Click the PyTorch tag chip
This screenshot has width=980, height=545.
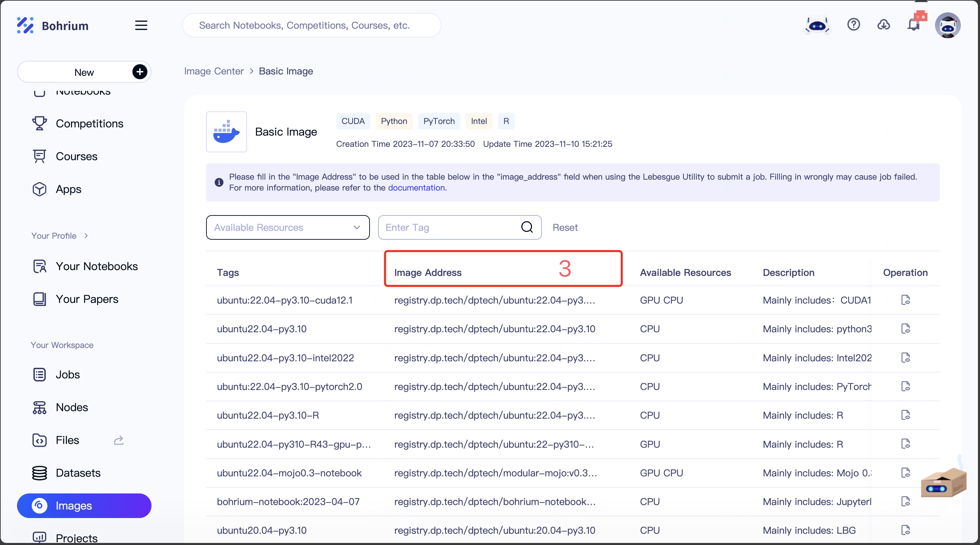click(438, 121)
